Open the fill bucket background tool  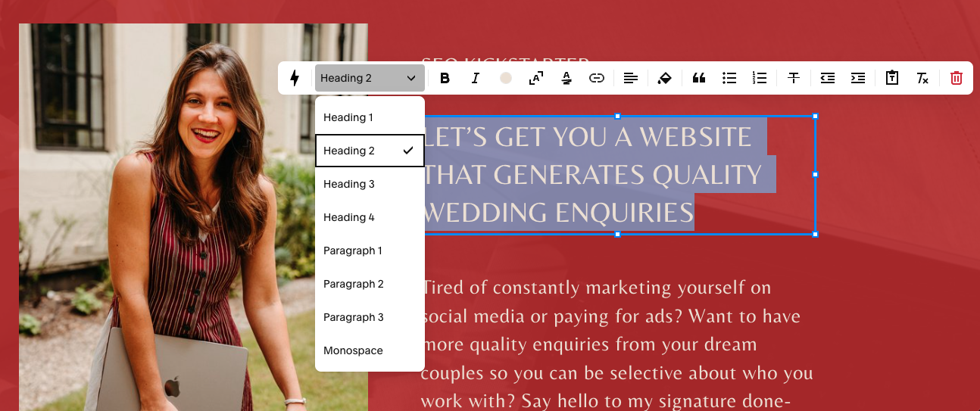(x=665, y=78)
